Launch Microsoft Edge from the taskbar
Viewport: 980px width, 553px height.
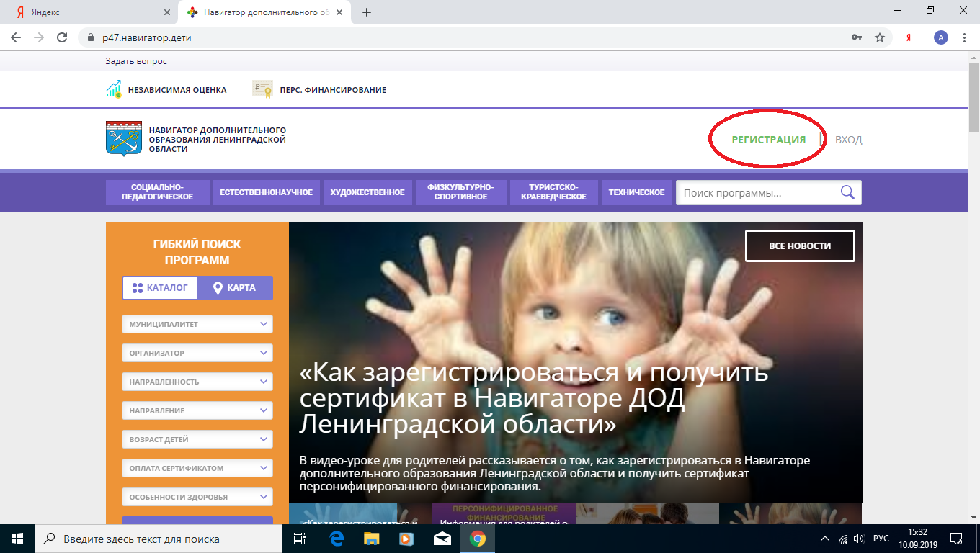coord(337,539)
